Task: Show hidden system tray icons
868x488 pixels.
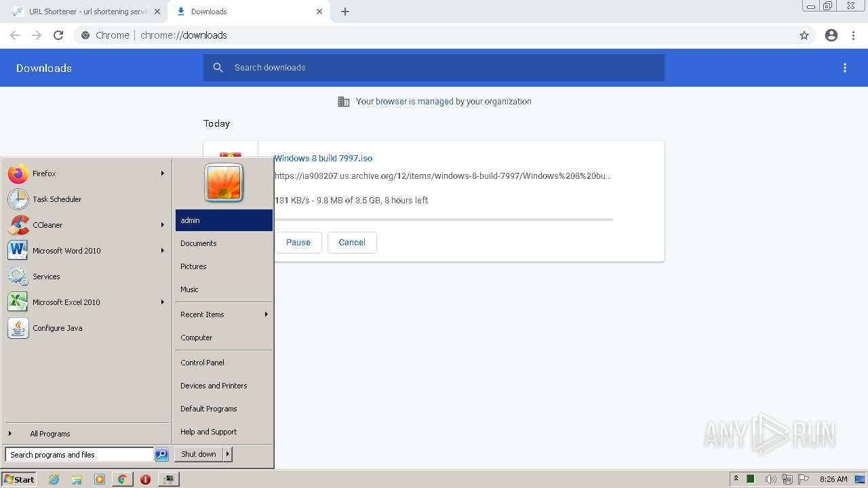Action: click(736, 479)
